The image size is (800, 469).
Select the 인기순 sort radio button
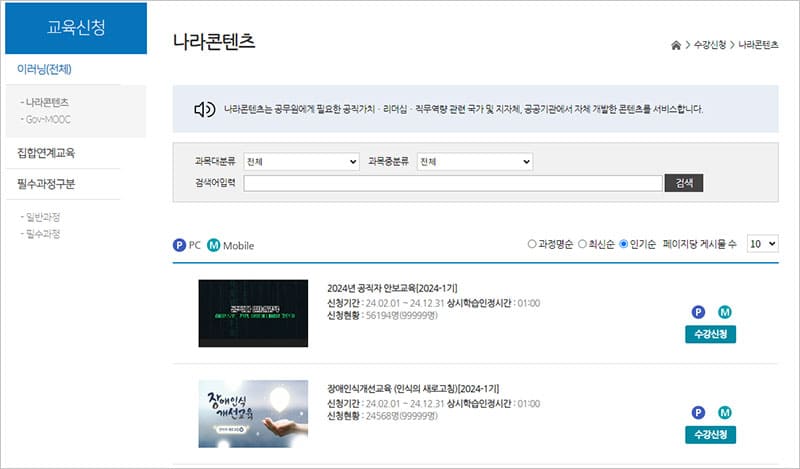[623, 244]
